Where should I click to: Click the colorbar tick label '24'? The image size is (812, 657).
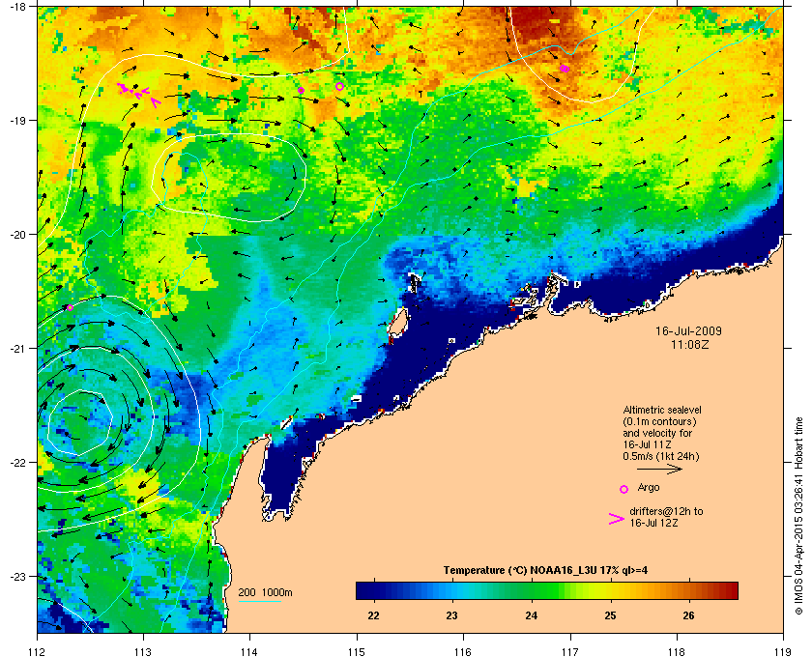pos(532,615)
